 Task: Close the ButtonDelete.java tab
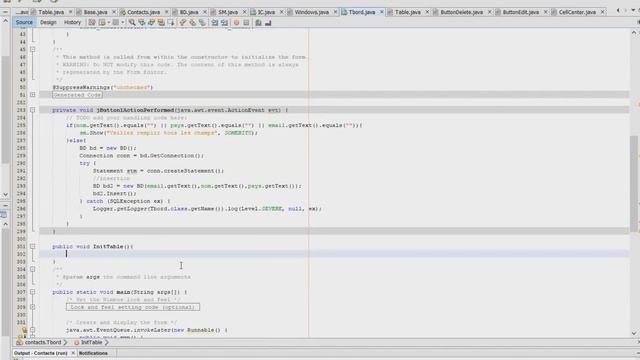click(x=489, y=12)
